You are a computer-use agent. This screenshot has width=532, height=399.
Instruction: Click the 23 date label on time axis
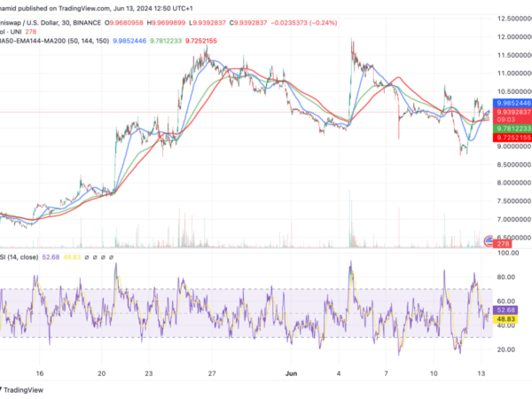pos(149,373)
